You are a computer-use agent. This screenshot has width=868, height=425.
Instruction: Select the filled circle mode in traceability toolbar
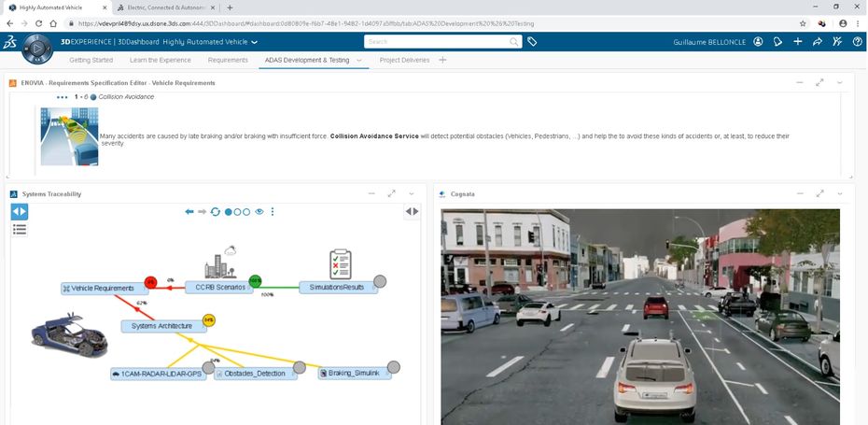point(229,212)
